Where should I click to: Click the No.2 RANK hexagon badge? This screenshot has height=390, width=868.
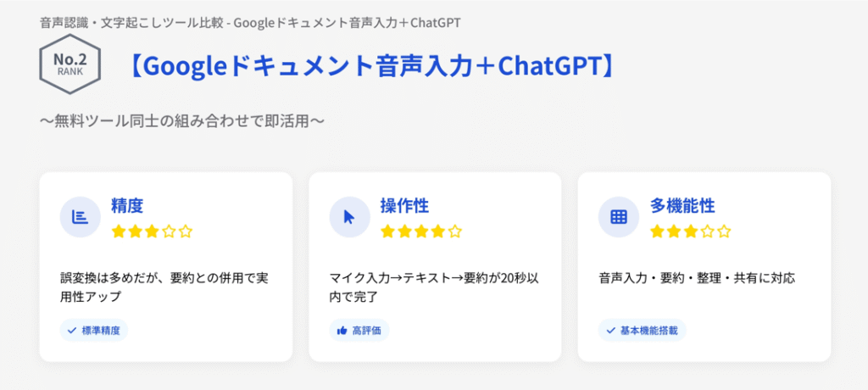[x=70, y=66]
